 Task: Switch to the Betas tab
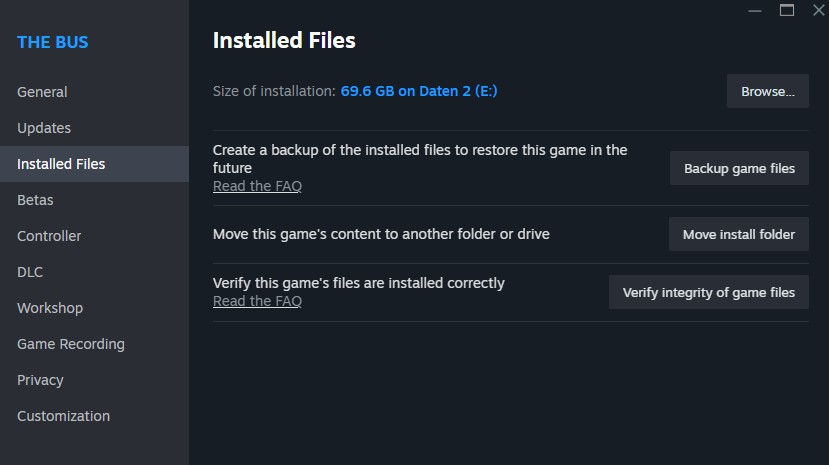(x=35, y=200)
